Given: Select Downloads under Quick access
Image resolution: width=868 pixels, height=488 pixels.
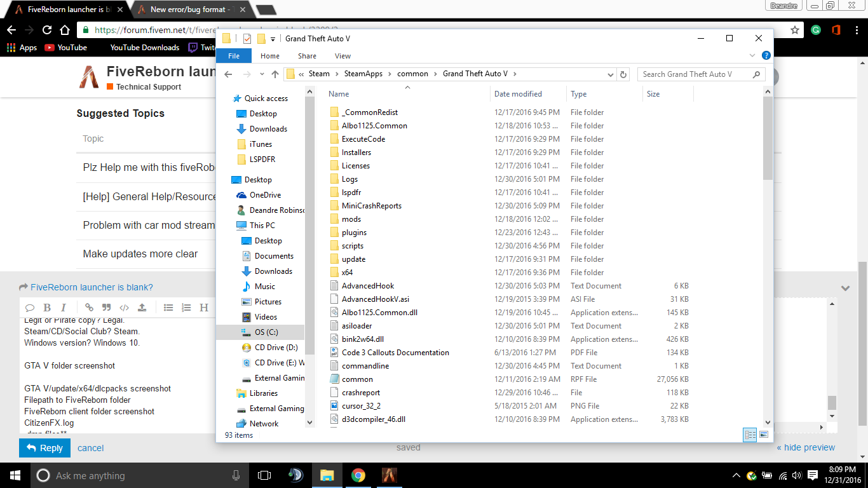Looking at the screenshot, I should [x=268, y=129].
